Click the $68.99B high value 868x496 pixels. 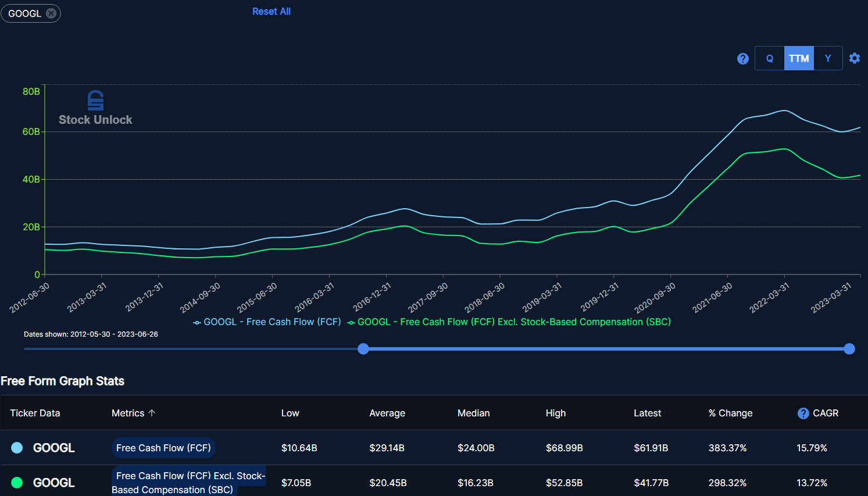pos(565,448)
